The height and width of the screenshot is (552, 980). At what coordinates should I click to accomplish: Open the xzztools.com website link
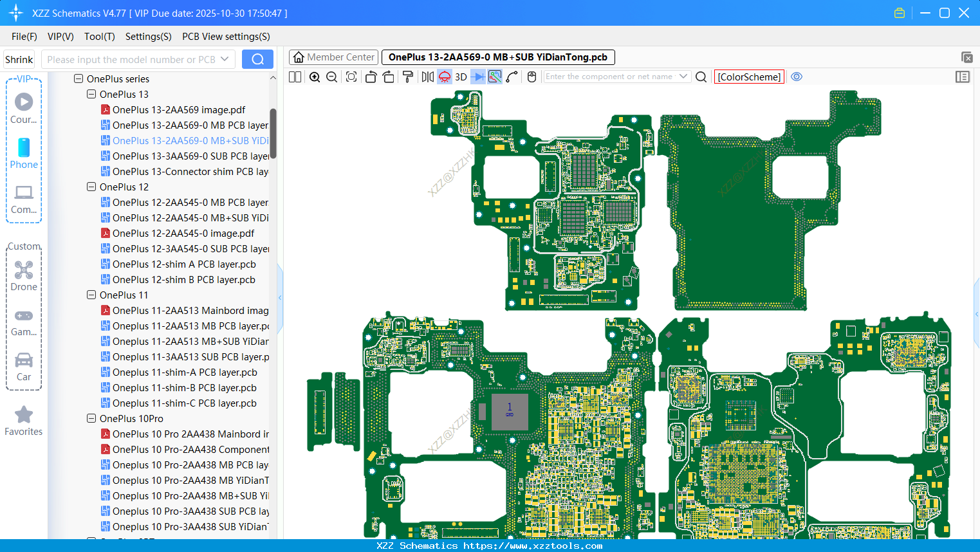pos(533,546)
